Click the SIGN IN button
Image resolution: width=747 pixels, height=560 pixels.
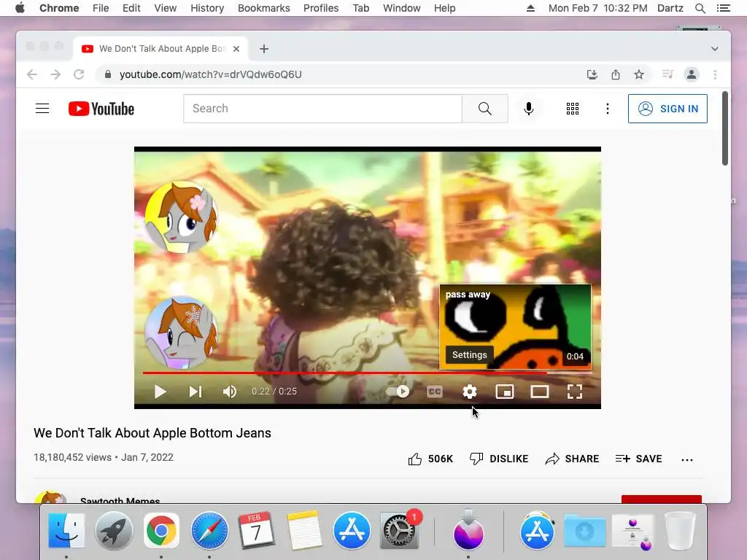(x=667, y=109)
